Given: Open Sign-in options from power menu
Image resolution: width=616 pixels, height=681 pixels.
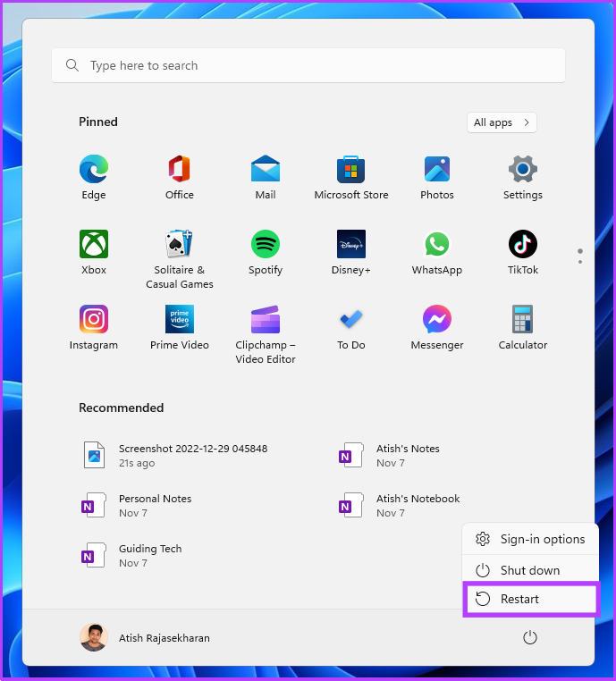Looking at the screenshot, I should click(531, 539).
